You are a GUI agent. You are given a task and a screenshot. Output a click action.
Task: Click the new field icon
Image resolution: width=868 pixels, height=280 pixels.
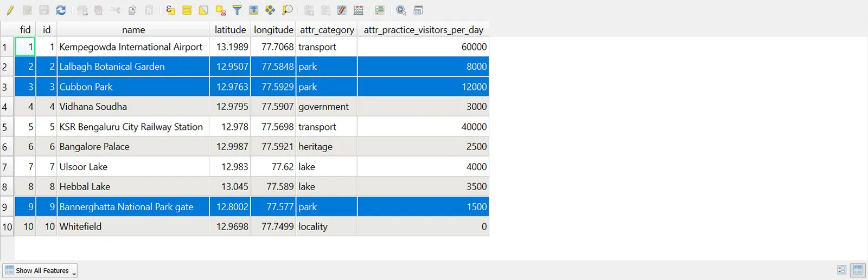pyautogui.click(x=309, y=10)
